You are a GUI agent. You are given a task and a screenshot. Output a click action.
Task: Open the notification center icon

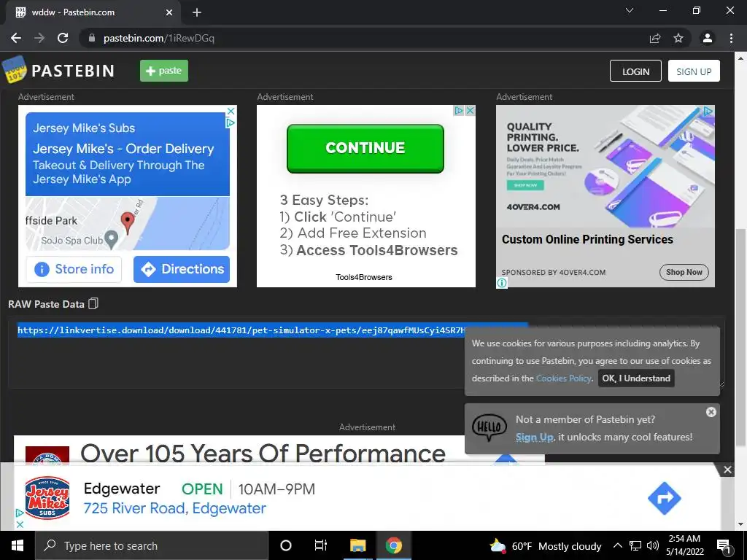pyautogui.click(x=724, y=545)
